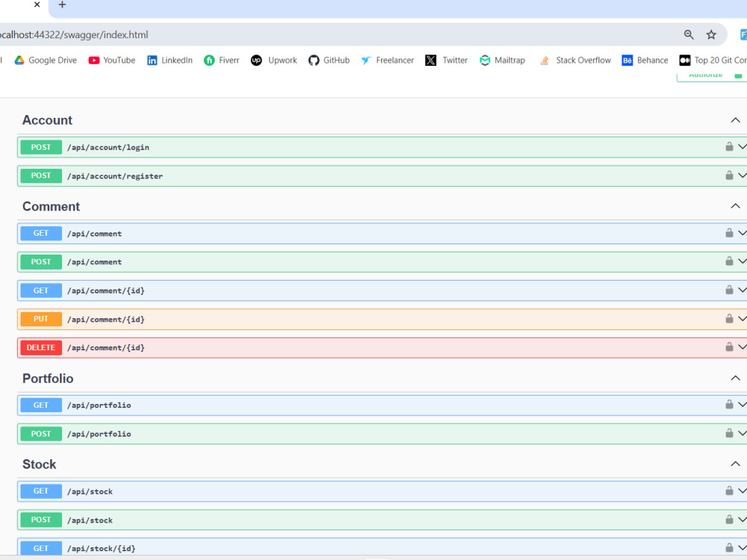Screen dimensions: 747x560
Task: Collapse the Stock section chevron
Action: point(735,464)
